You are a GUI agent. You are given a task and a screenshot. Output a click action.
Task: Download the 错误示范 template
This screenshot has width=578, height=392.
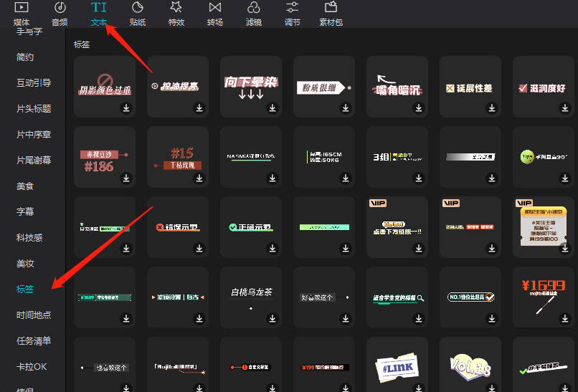pyautogui.click(x=199, y=249)
